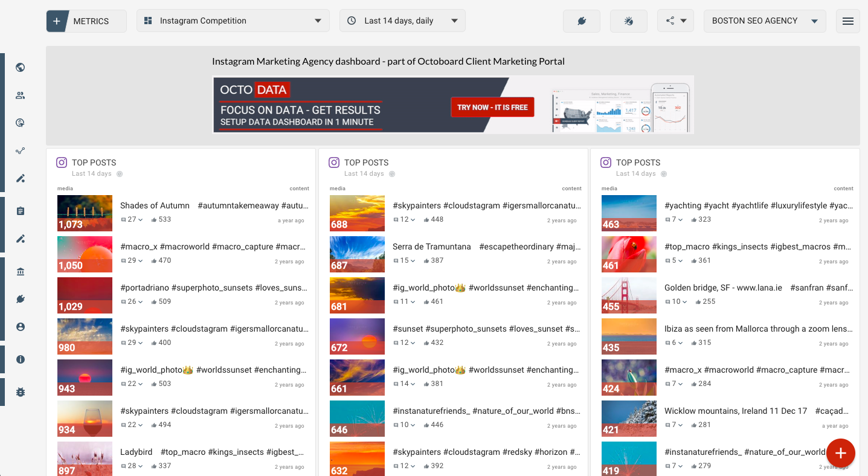This screenshot has width=868, height=476.
Task: Click Instagram icon of panel with Golden bridge post
Action: 606,162
